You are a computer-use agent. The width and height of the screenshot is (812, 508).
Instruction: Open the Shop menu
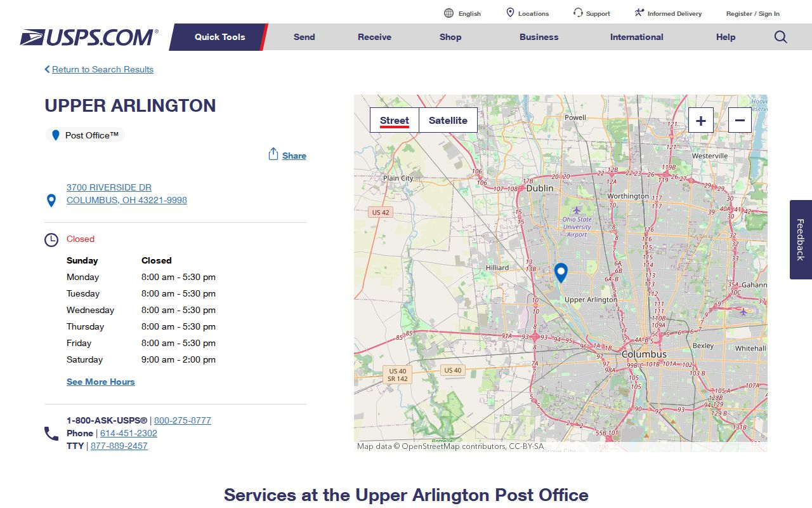tap(450, 37)
